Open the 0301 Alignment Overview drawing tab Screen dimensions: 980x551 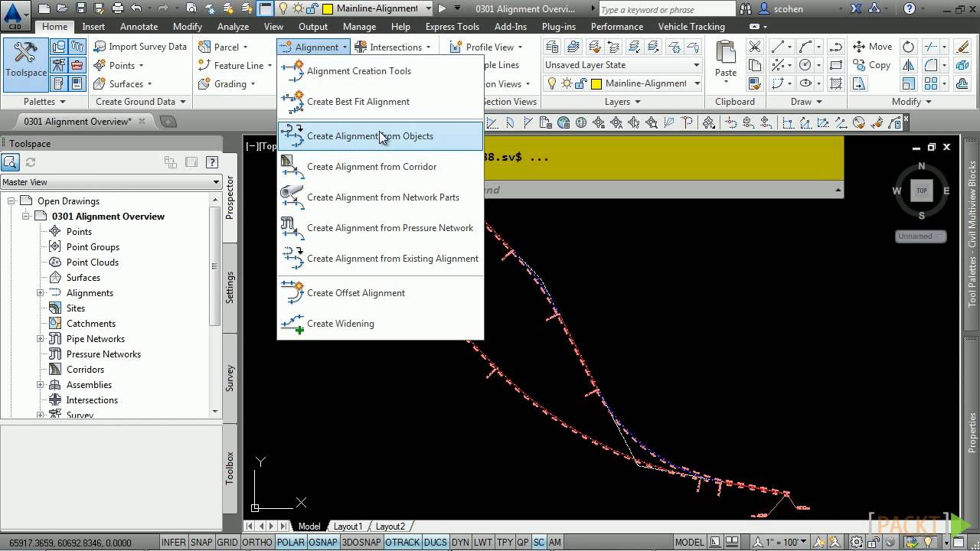[x=78, y=121]
